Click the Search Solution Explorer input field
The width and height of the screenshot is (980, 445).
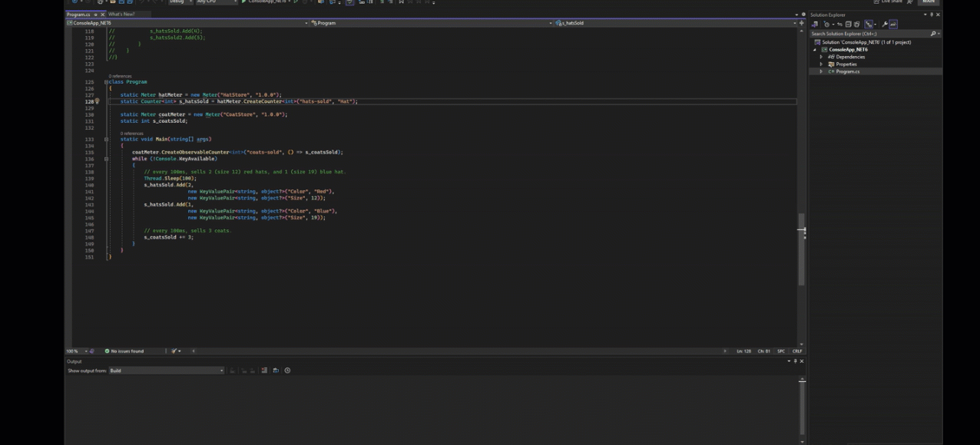[x=868, y=34]
